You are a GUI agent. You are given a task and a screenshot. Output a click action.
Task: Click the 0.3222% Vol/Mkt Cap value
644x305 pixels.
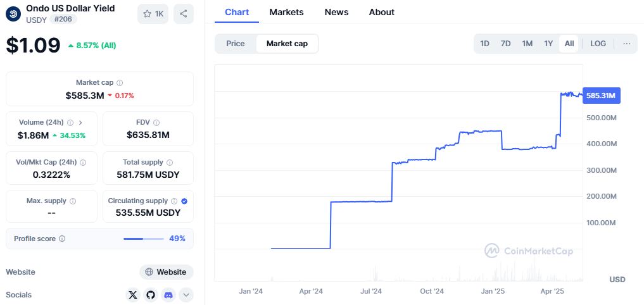click(x=51, y=175)
